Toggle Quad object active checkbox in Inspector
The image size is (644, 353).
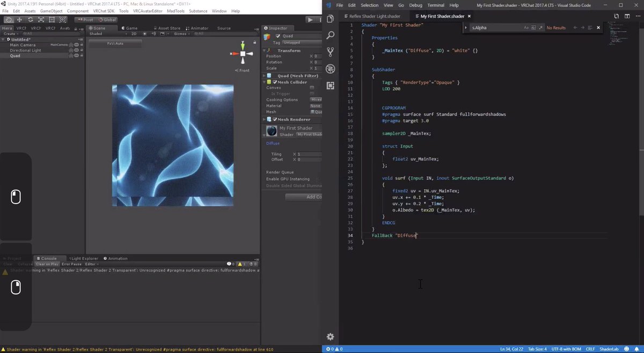point(277,37)
